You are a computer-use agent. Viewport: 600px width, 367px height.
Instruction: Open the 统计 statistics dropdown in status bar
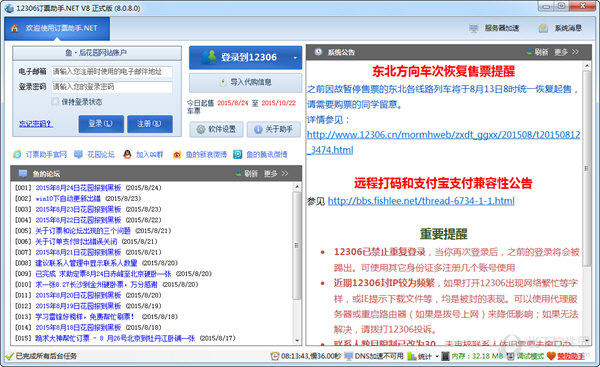pyautogui.click(x=423, y=356)
